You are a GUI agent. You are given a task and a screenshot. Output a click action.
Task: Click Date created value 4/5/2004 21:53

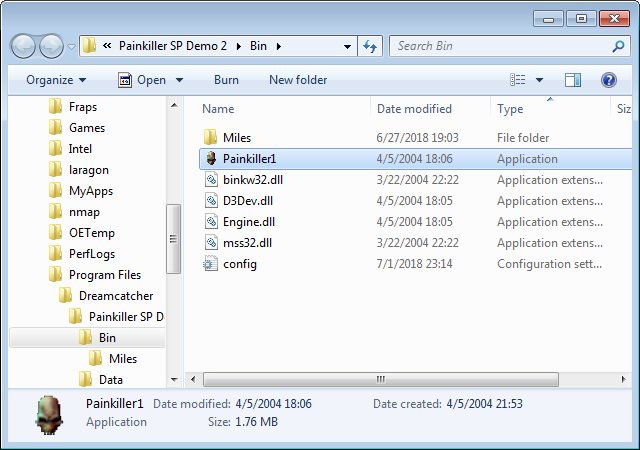484,404
